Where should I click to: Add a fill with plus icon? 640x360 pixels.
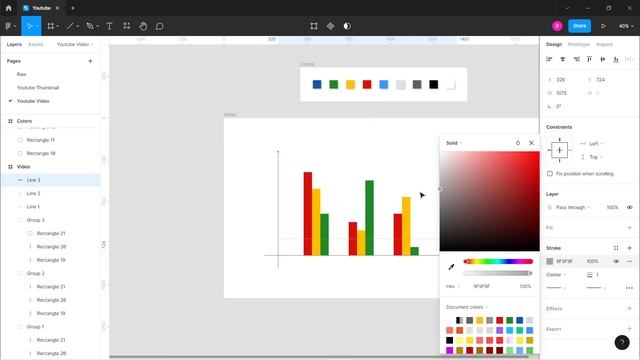[629, 228]
